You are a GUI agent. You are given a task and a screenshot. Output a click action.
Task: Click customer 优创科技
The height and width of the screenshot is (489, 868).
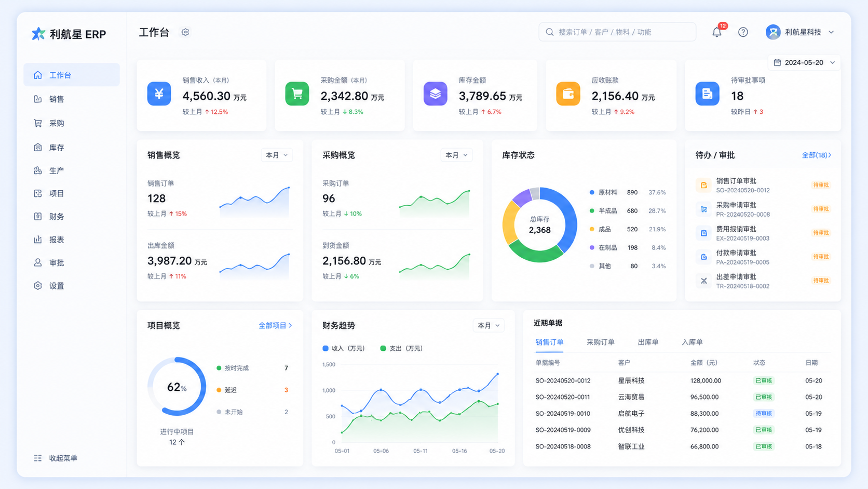(631, 430)
